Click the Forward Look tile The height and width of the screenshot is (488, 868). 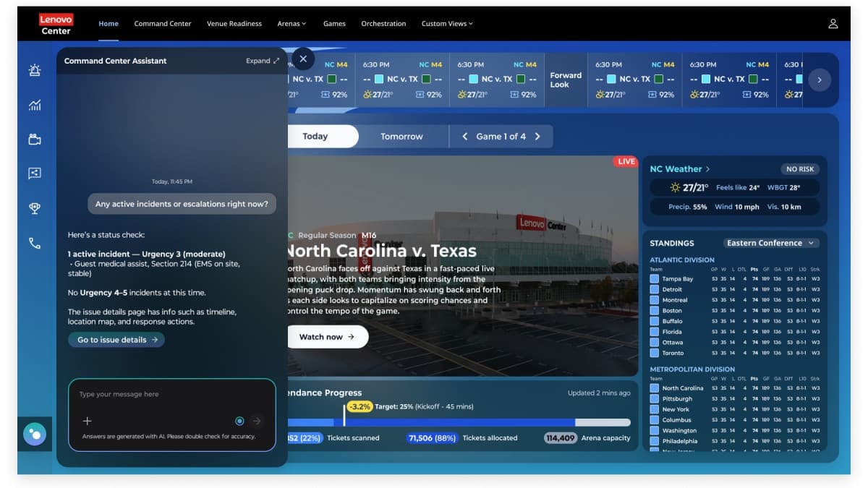coord(566,80)
